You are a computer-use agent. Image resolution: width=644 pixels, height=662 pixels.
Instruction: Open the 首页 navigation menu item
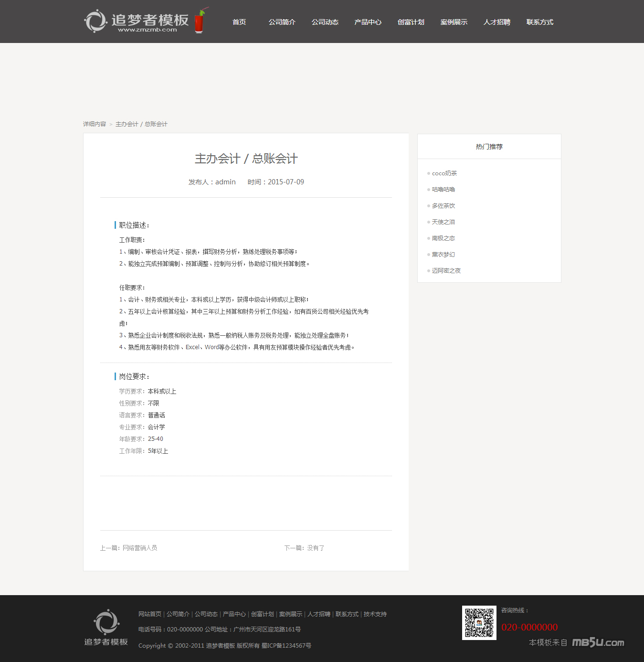(239, 22)
